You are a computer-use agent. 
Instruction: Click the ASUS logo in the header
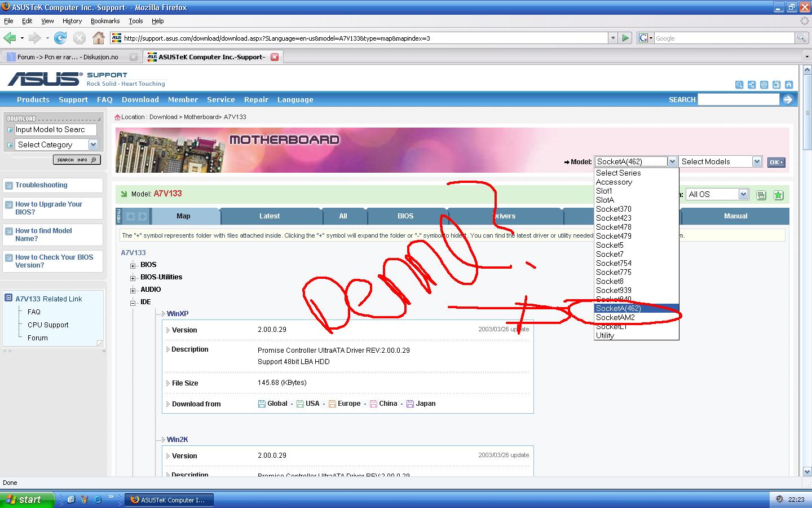tap(45, 79)
